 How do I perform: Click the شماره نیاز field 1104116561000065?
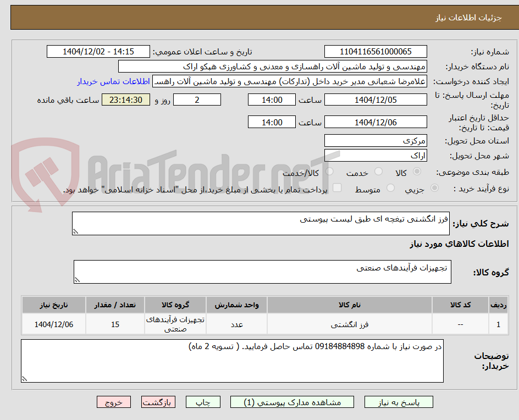click(x=376, y=52)
